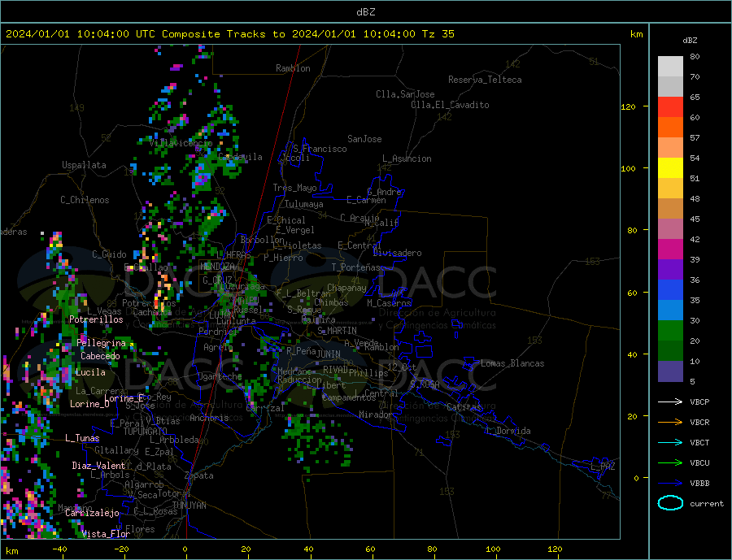The image size is (732, 560).
Task: Click the Reserva_Telteca label
Action: click(x=485, y=80)
